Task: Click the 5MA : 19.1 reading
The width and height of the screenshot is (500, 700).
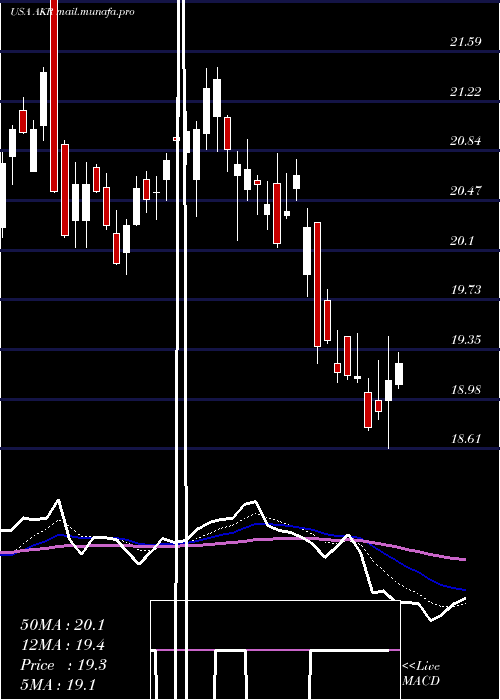Action: [58, 684]
